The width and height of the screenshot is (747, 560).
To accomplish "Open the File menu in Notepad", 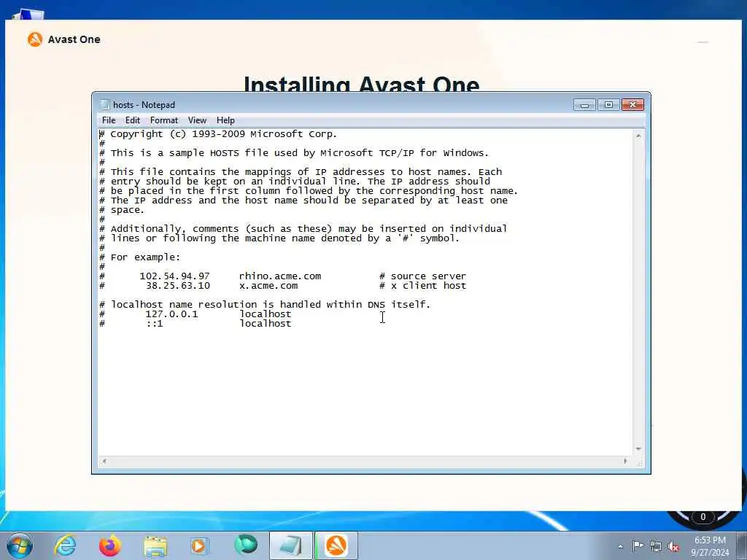I will click(109, 120).
